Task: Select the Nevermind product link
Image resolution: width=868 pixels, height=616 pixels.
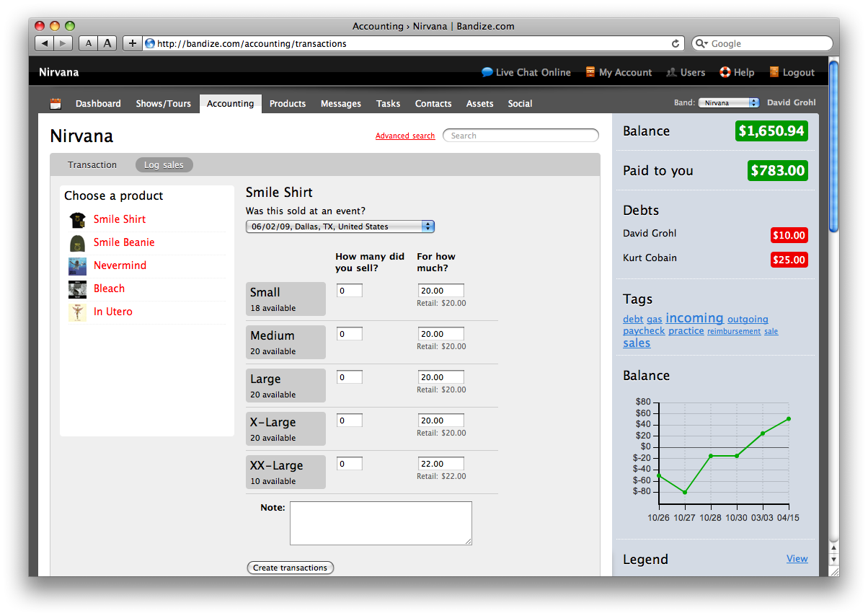Action: [120, 265]
